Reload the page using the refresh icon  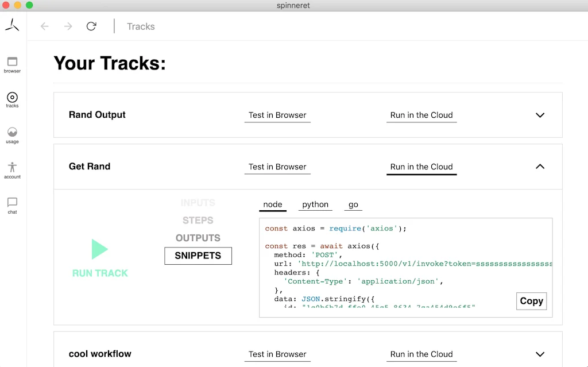(91, 26)
